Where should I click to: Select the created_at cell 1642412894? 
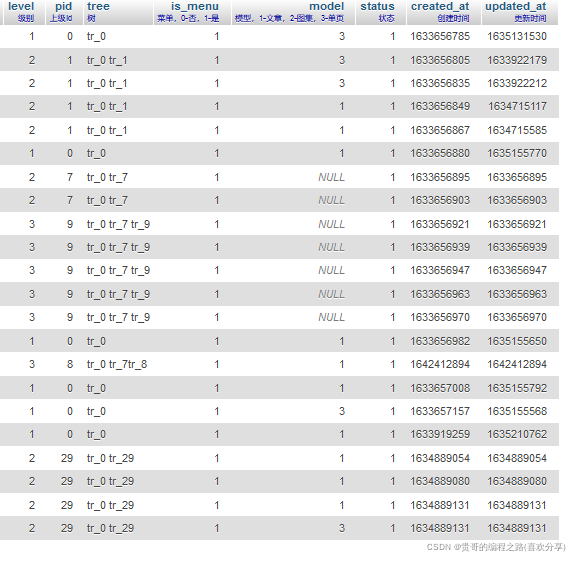440,365
